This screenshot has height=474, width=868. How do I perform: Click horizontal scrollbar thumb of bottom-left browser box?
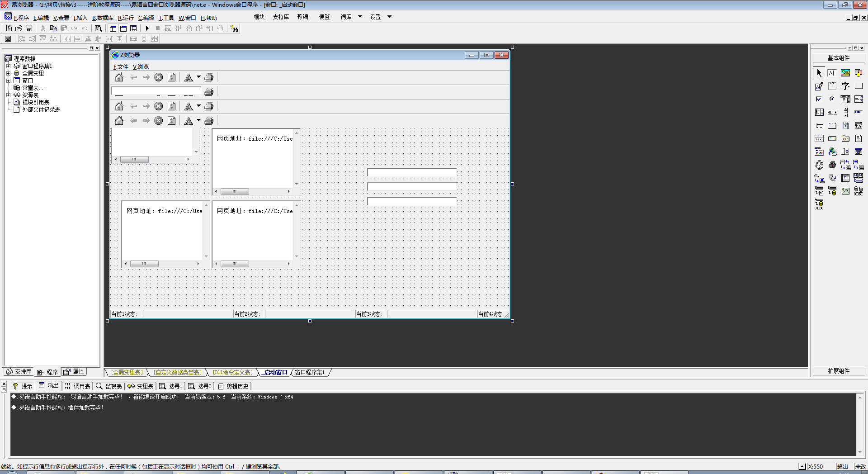144,264
